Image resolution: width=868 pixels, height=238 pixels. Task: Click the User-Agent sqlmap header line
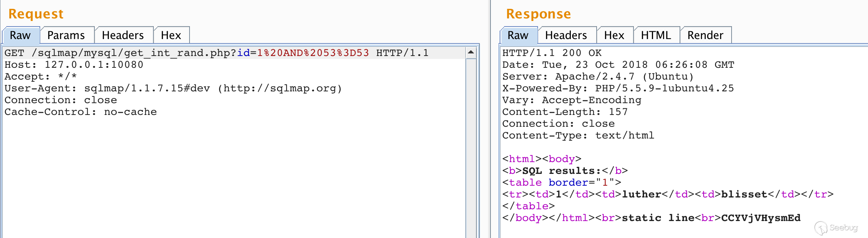click(x=173, y=88)
